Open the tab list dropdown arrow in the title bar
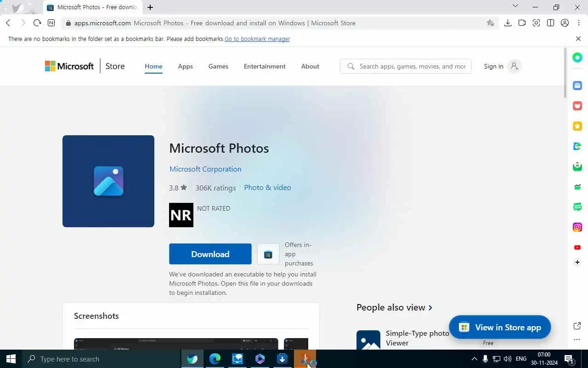The height and width of the screenshot is (368, 588). tap(515, 6)
